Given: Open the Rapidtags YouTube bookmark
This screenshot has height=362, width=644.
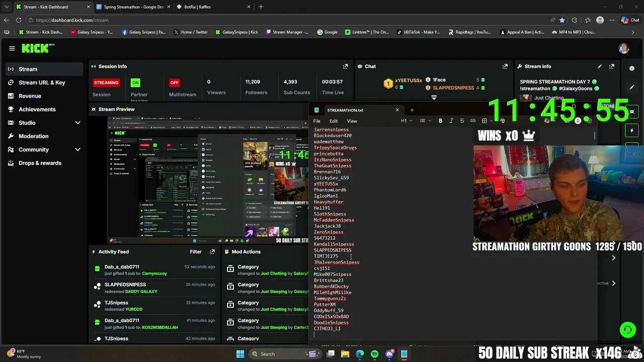Looking at the screenshot, I should tap(469, 32).
